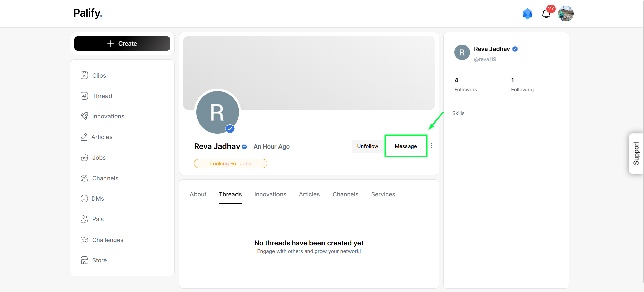Viewport: 644px width, 292px height.
Task: Open Clips from the sidebar label
Action: point(99,76)
